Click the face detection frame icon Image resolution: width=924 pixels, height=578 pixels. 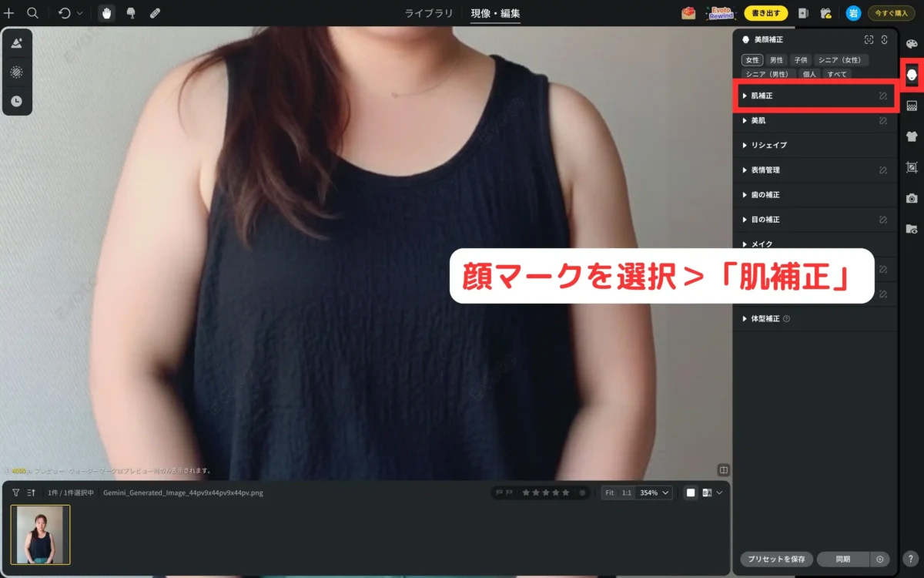pos(869,39)
